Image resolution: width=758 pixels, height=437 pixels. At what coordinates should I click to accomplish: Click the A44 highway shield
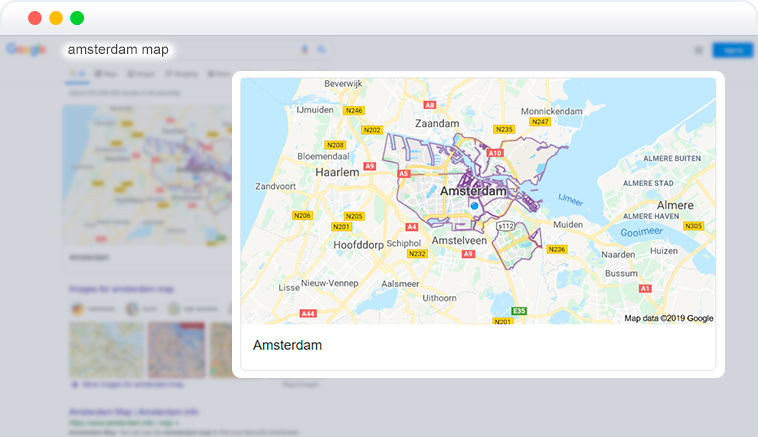(x=308, y=313)
